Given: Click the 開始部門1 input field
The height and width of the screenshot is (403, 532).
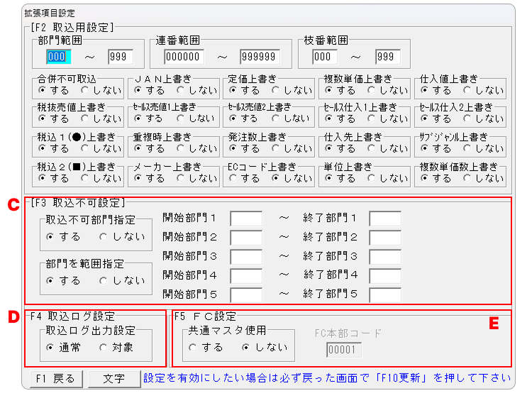Looking at the screenshot, I should click(246, 218).
